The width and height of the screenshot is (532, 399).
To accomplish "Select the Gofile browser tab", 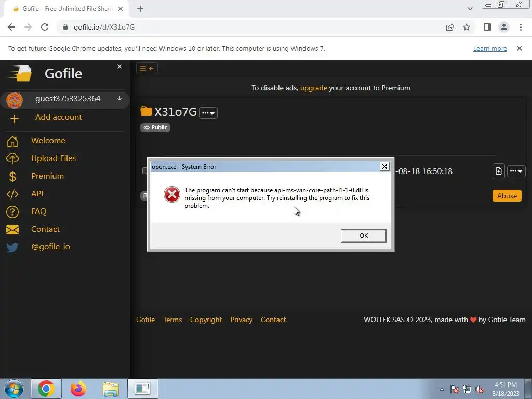I will coord(66,9).
